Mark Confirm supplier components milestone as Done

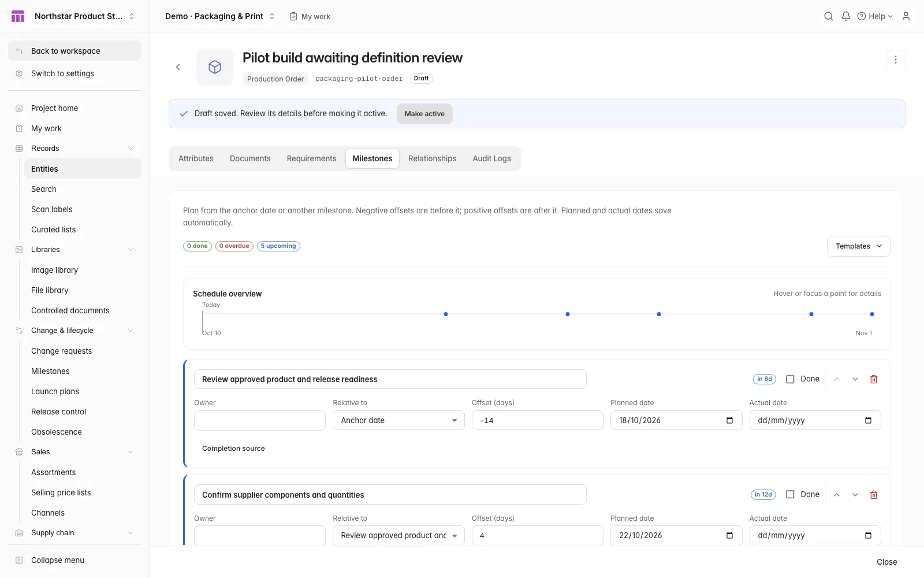click(790, 495)
